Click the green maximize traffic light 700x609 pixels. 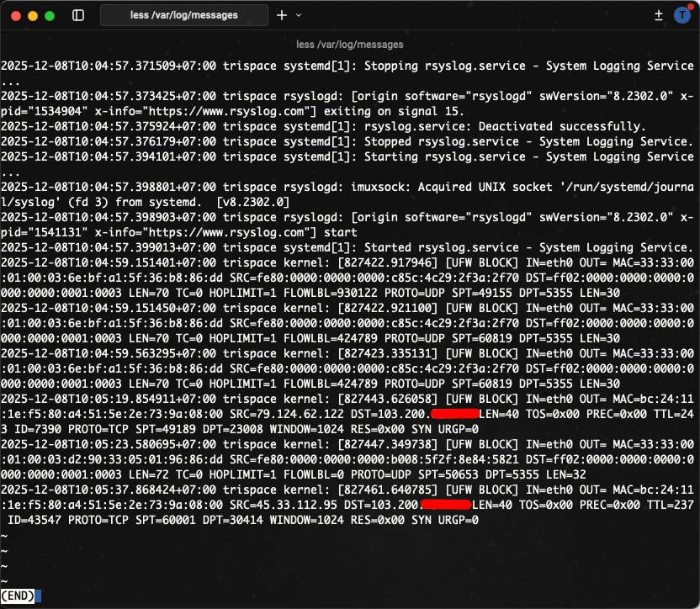coord(51,14)
